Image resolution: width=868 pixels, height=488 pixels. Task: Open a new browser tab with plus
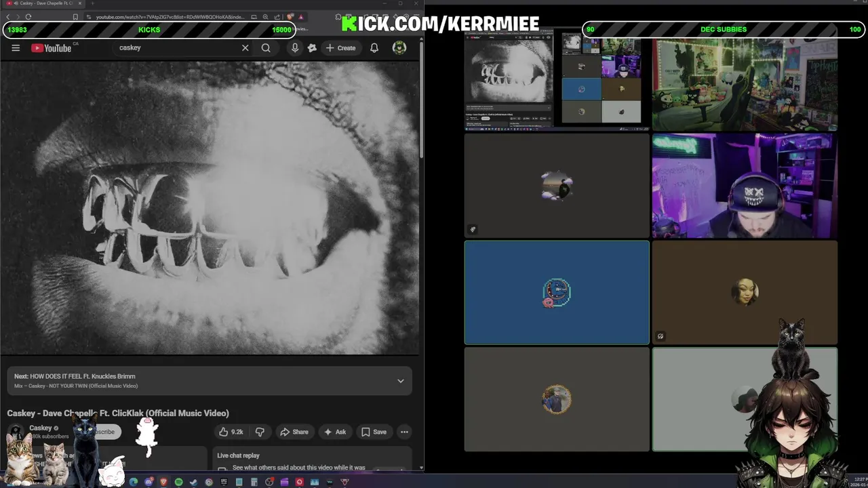tap(92, 3)
